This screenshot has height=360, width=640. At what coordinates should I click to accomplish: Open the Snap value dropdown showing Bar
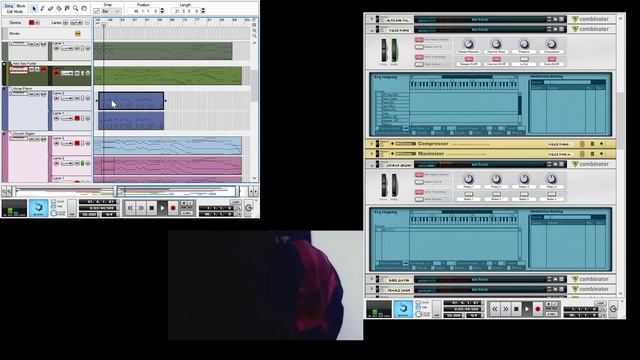111,11
